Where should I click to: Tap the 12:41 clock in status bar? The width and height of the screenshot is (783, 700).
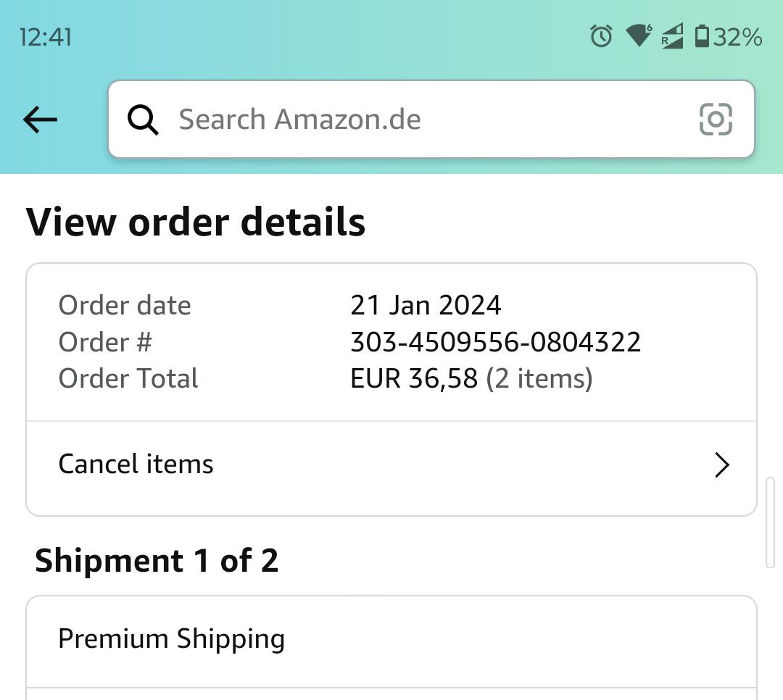(x=46, y=37)
